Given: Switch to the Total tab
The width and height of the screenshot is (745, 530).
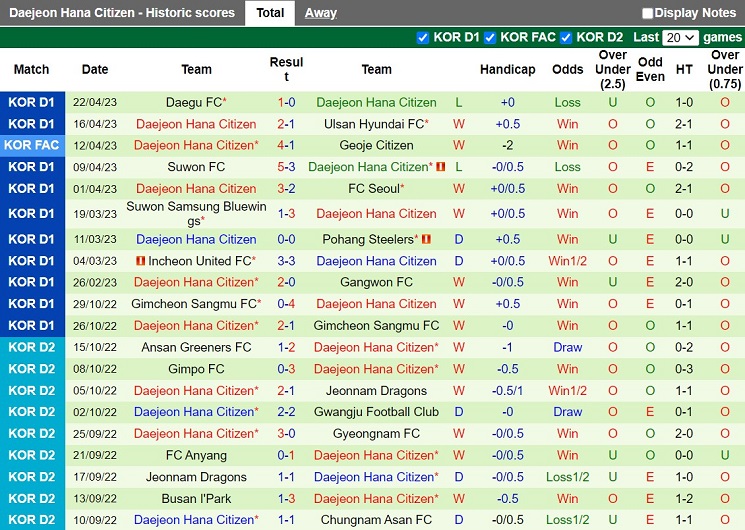Looking at the screenshot, I should click(x=270, y=13).
